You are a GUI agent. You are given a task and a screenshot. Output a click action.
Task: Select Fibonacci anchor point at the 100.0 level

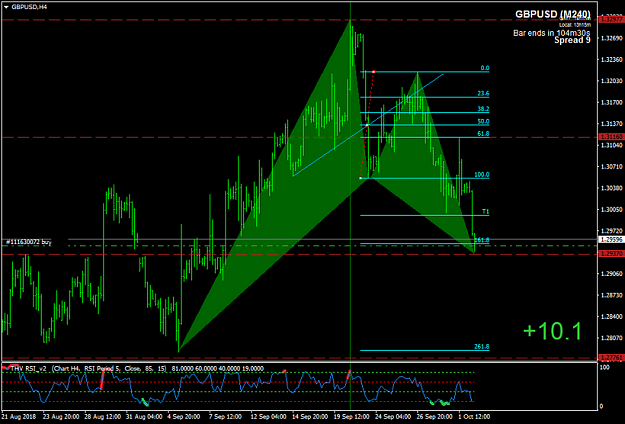(360, 179)
